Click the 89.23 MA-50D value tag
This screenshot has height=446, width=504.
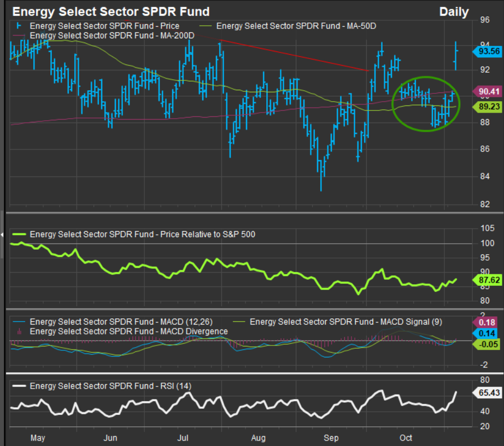(487, 107)
